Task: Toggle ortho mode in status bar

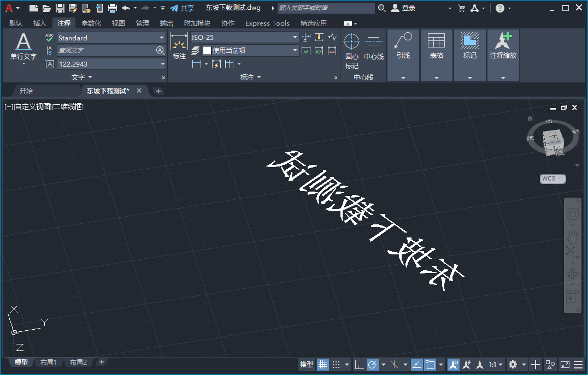Action: coord(359,365)
